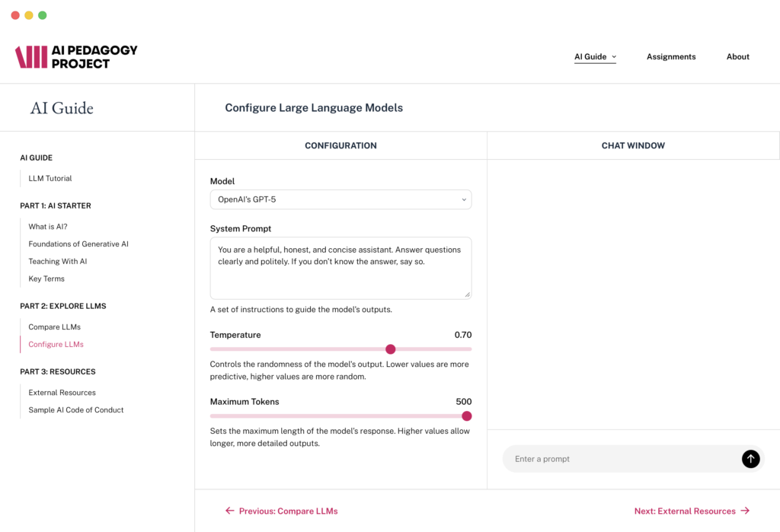
Task: Select Sample AI Code of Conduct link
Action: (76, 410)
